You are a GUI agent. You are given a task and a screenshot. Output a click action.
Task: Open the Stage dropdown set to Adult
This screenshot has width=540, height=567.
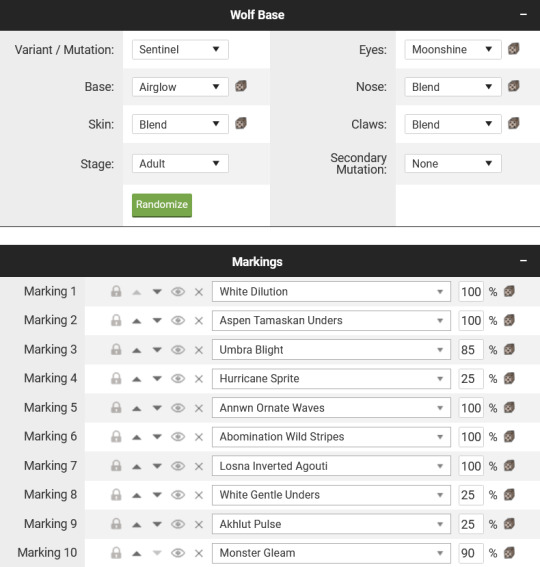tap(180, 163)
